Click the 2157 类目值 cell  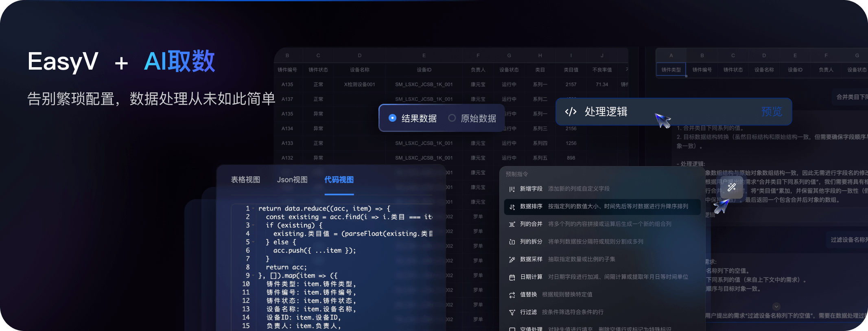(x=571, y=84)
